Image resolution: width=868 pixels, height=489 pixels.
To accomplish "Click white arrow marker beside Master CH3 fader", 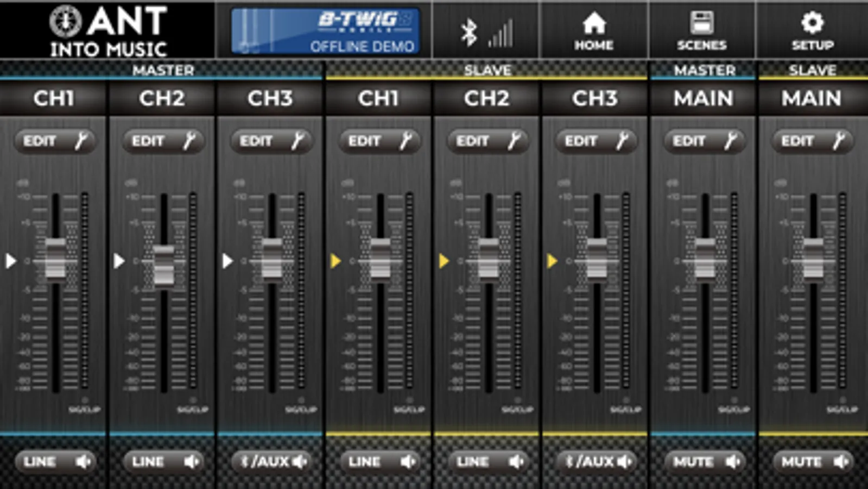I will click(227, 261).
